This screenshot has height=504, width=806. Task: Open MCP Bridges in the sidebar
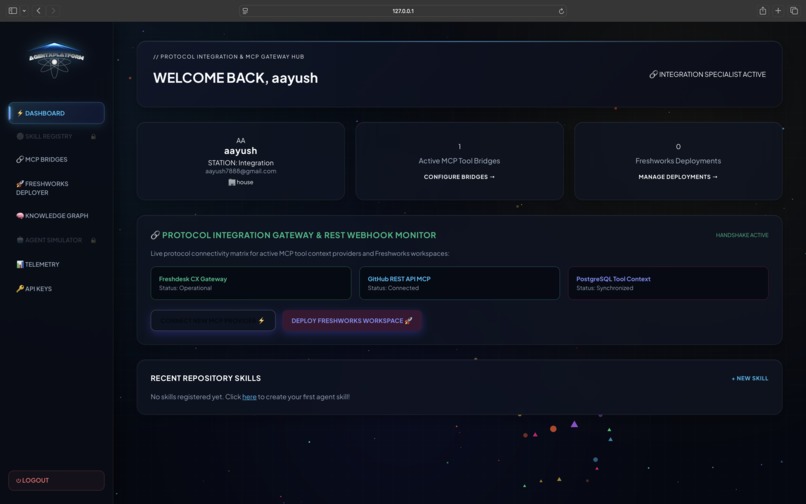57,159
